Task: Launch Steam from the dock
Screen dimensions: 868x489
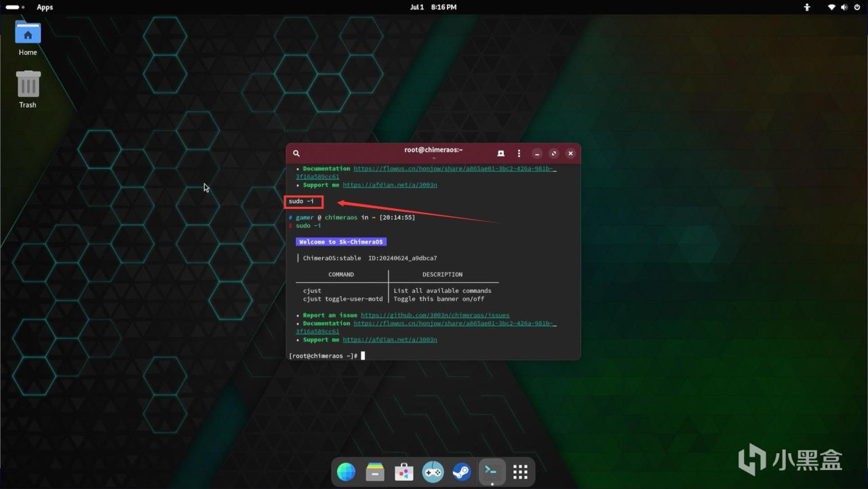Action: pos(462,472)
